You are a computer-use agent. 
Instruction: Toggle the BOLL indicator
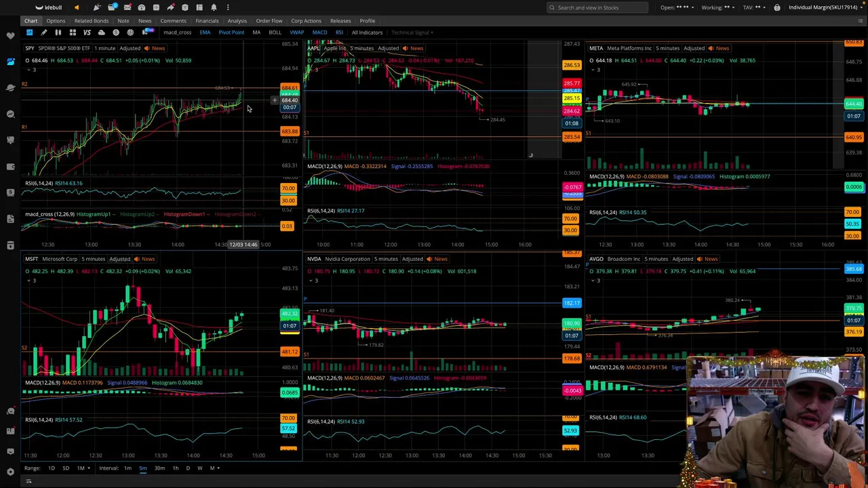(x=275, y=33)
